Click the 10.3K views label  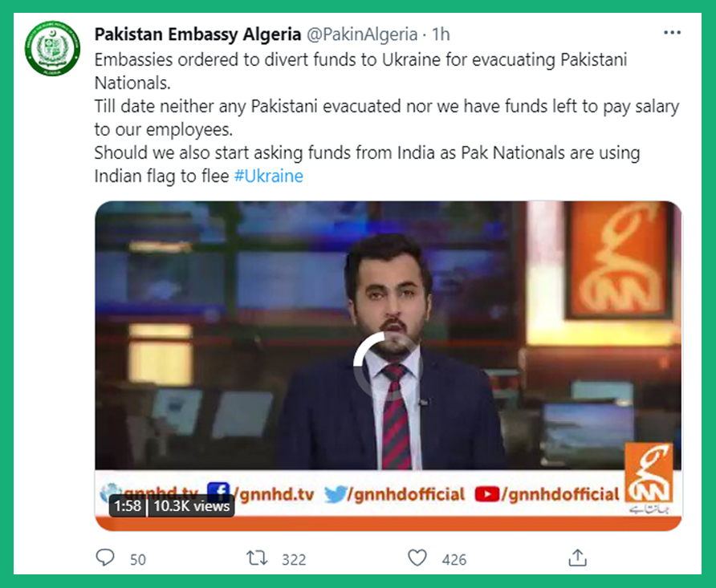coord(192,506)
